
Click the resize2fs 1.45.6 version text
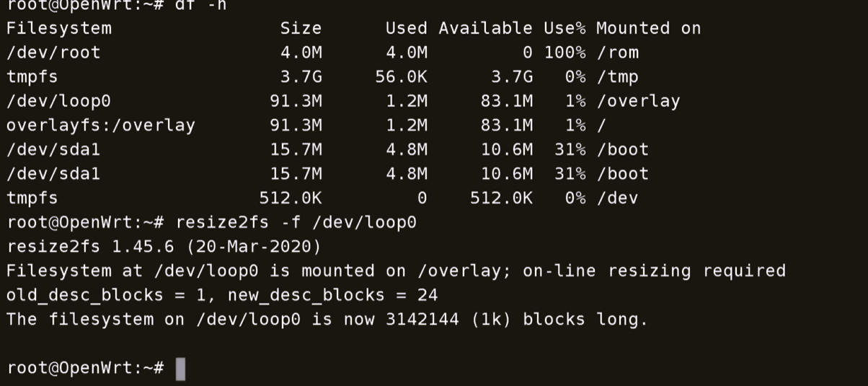click(x=90, y=247)
